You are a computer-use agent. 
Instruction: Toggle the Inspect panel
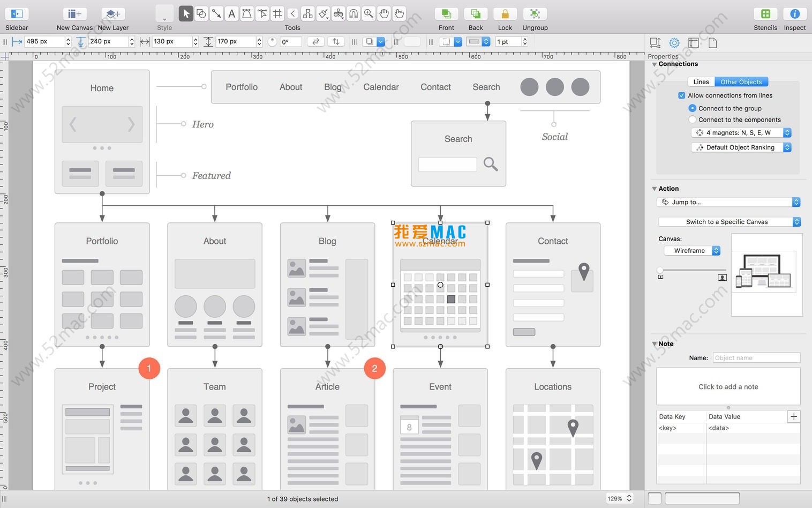pyautogui.click(x=795, y=14)
